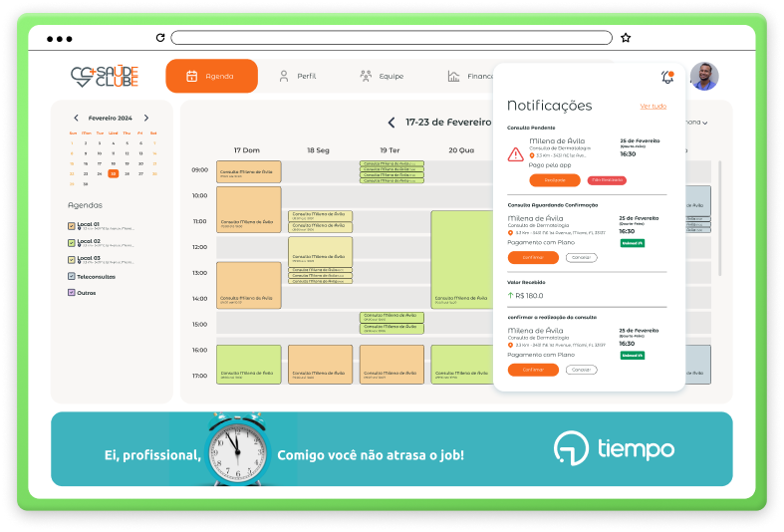Click the browser reload icon
The width and height of the screenshot is (784, 532).
pyautogui.click(x=159, y=38)
